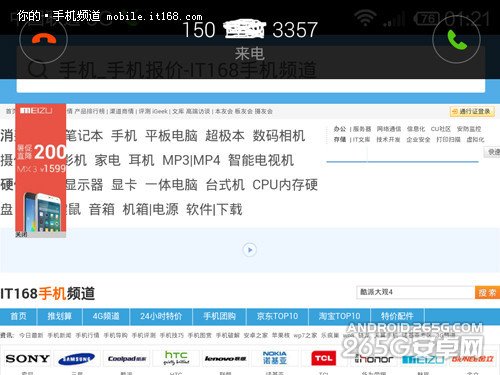Open the MP3|MP4 category link
The width and height of the screenshot is (500, 375).
(191, 160)
